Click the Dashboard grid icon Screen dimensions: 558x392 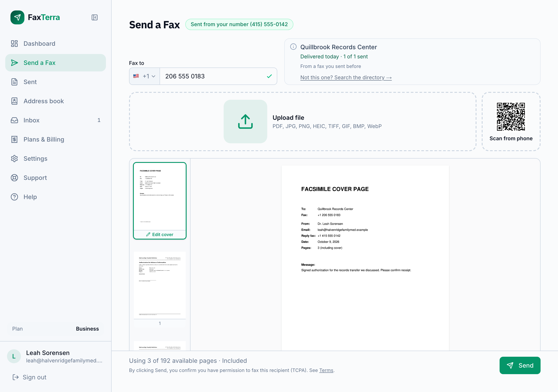tap(14, 44)
